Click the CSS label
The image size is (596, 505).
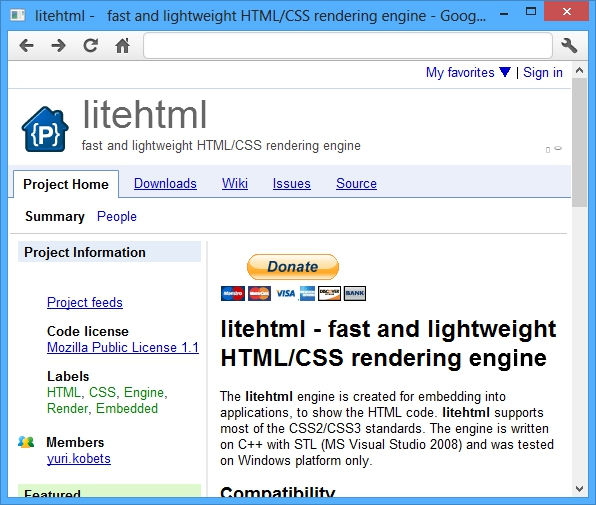coord(102,392)
